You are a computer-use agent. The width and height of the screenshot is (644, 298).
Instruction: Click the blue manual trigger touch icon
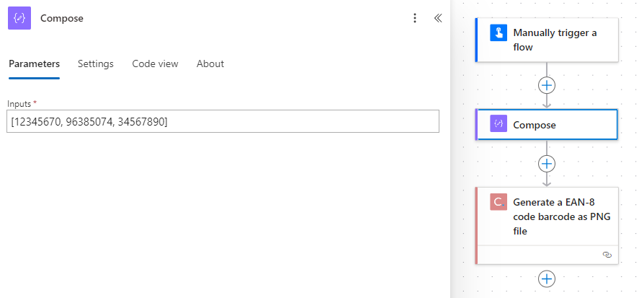498,33
